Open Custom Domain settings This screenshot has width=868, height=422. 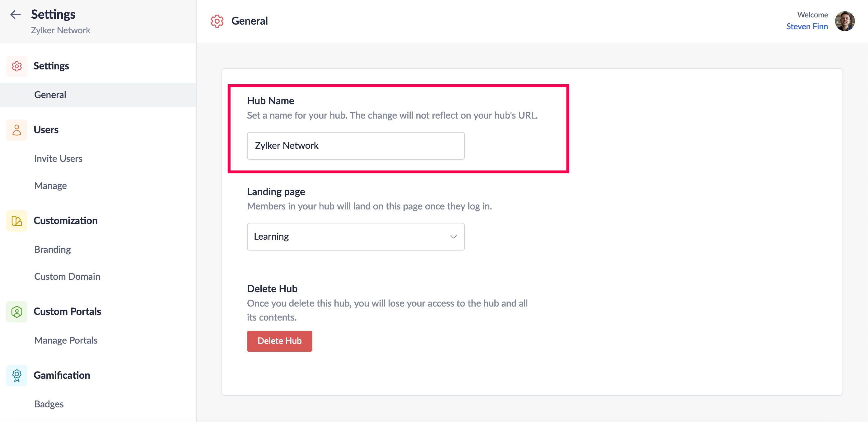[x=67, y=276]
